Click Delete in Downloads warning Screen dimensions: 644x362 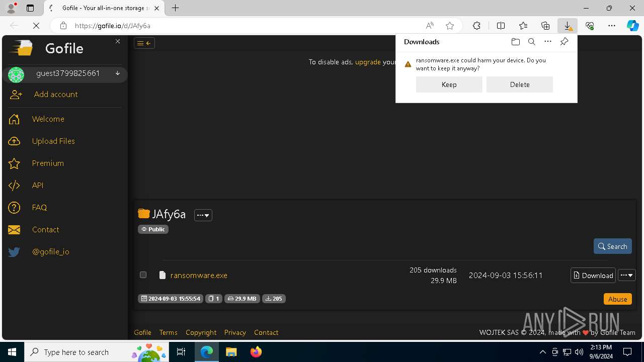(520, 84)
